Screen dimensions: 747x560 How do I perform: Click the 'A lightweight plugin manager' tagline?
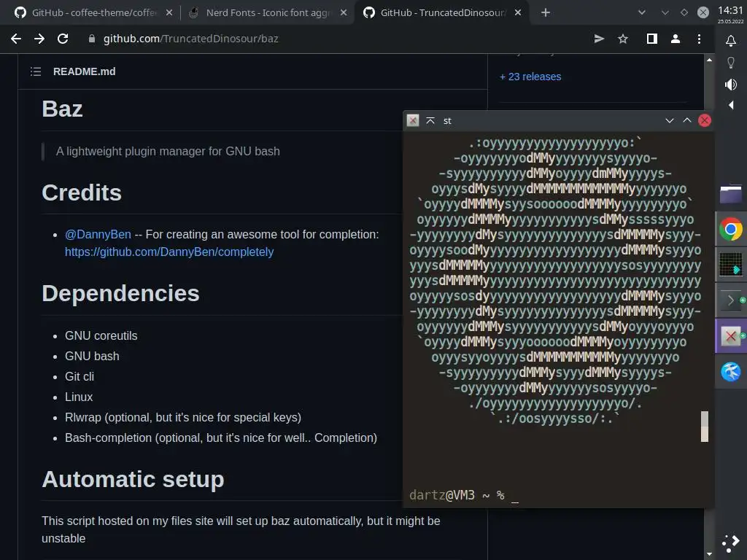[168, 152]
